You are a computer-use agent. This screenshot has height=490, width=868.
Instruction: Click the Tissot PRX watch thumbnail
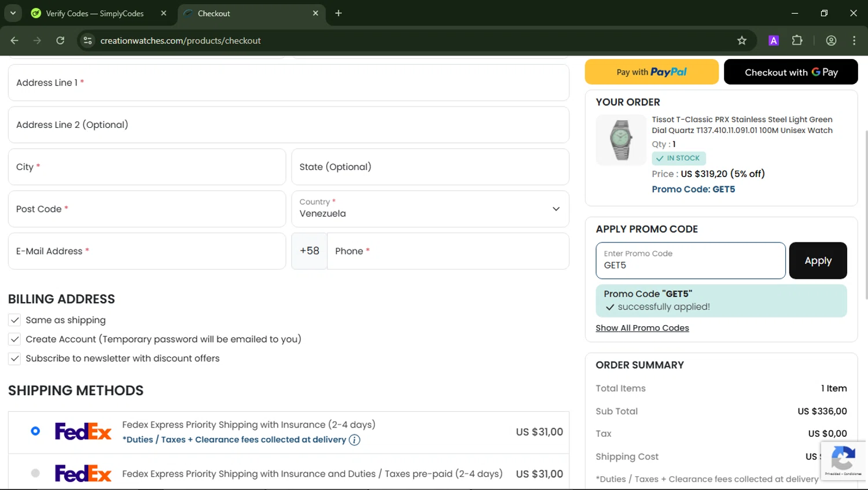click(x=621, y=140)
